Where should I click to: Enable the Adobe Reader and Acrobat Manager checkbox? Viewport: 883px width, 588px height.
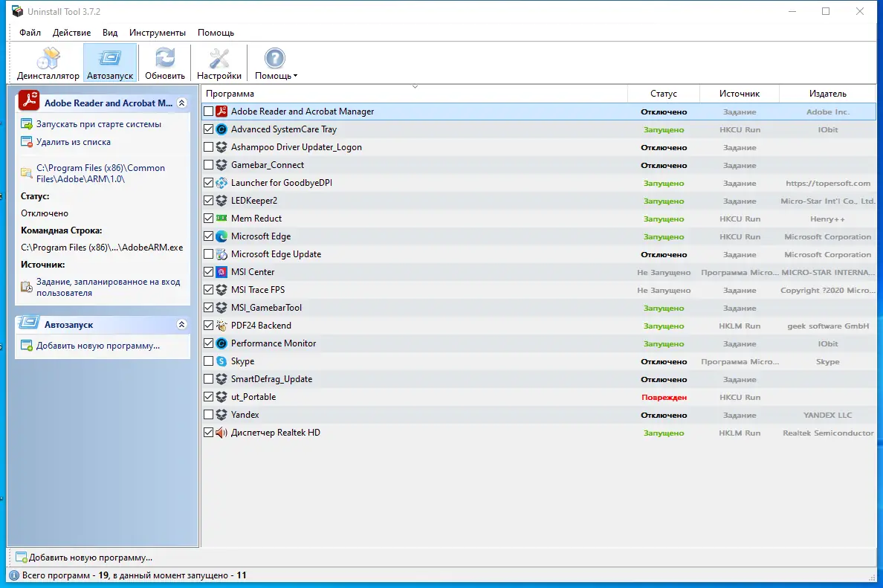[x=208, y=112]
